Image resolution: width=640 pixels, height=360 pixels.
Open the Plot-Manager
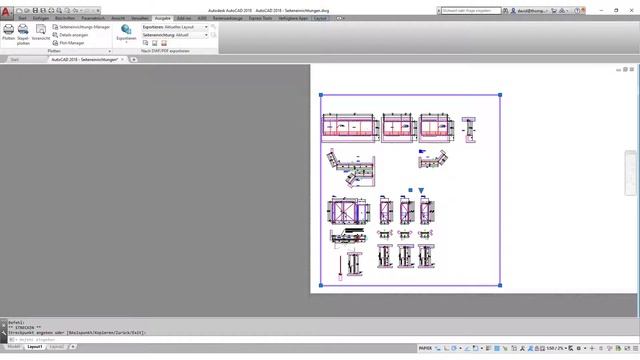[x=68, y=43]
